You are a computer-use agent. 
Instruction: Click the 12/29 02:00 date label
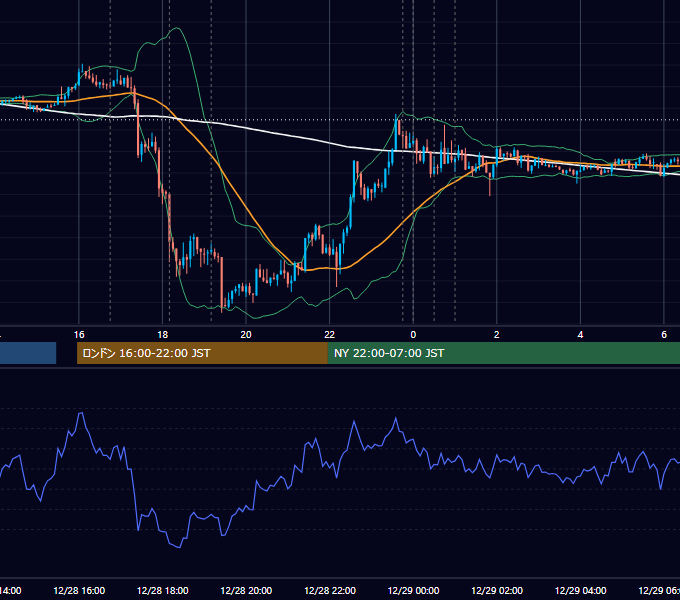(497, 590)
